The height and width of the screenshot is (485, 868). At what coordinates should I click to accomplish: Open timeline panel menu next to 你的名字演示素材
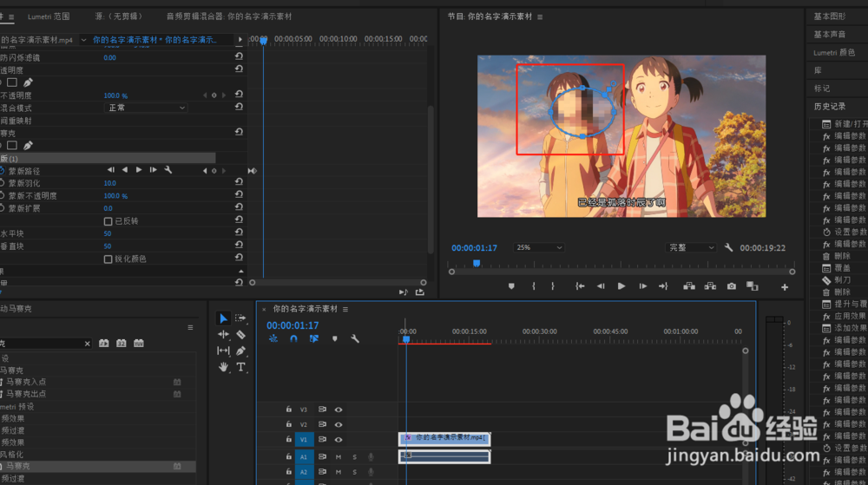[345, 309]
